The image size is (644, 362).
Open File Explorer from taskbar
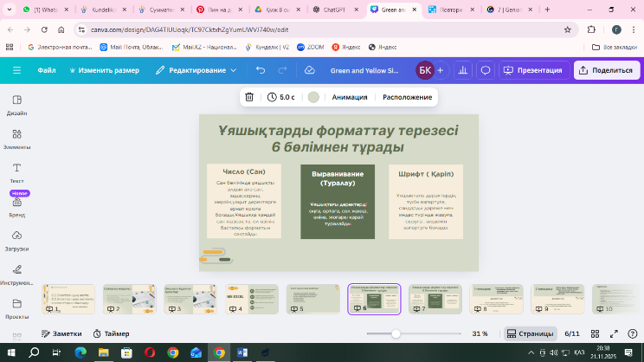103,352
